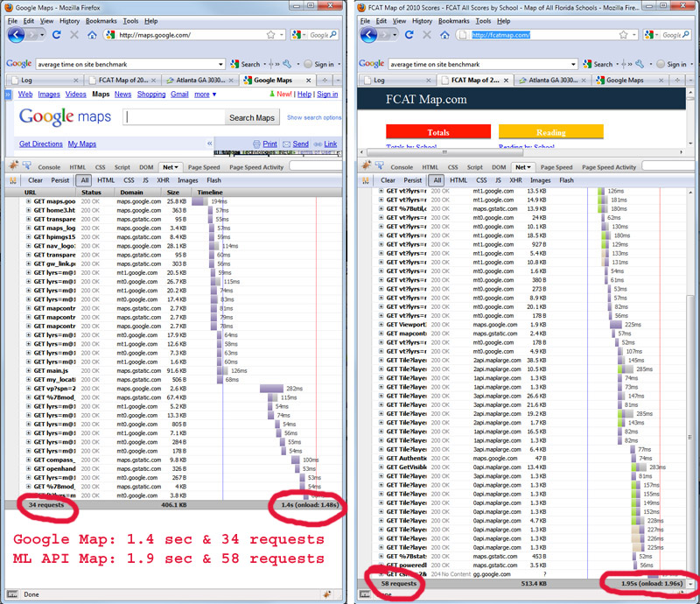The width and height of the screenshot is (700, 604).
Task: Click the Google toolbar wrench icon in Google Maps window
Action: [287, 64]
